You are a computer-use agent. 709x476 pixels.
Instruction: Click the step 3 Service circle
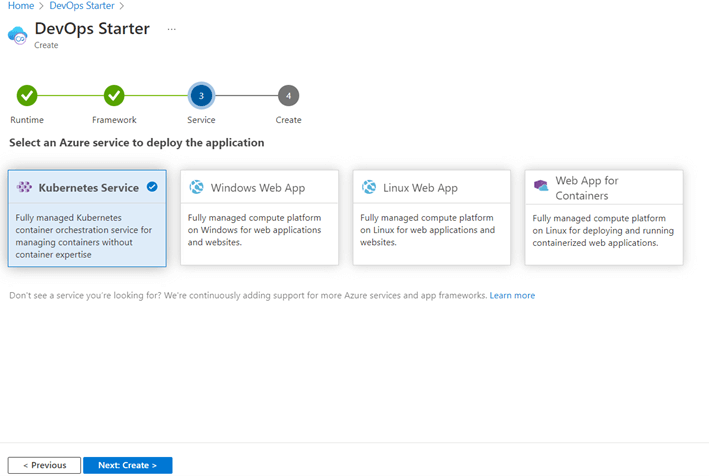pyautogui.click(x=201, y=95)
